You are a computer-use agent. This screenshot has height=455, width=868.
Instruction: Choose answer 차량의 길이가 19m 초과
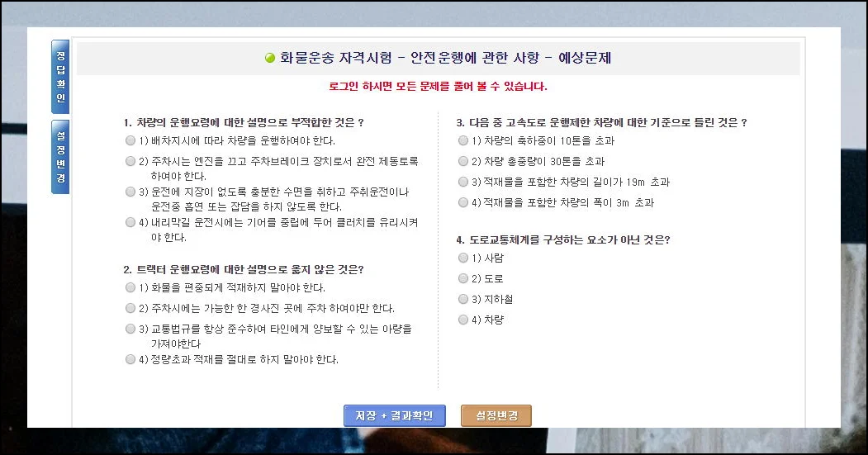tap(463, 182)
